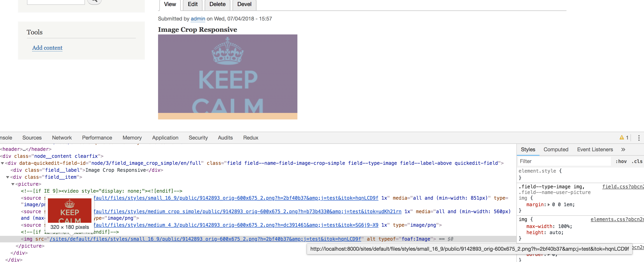Open the medium_crop_simple srcset link

click(x=247, y=211)
